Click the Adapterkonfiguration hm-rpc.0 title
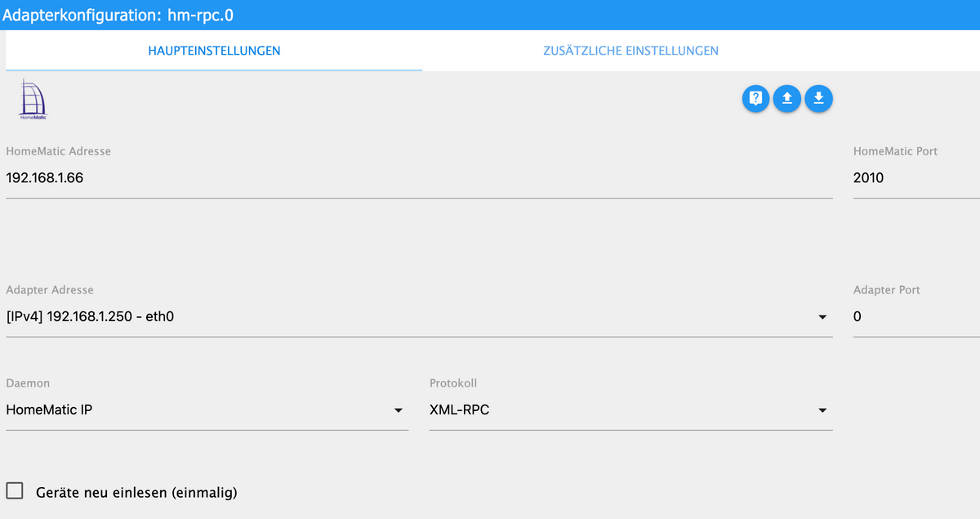Image resolution: width=980 pixels, height=519 pixels. click(x=122, y=15)
